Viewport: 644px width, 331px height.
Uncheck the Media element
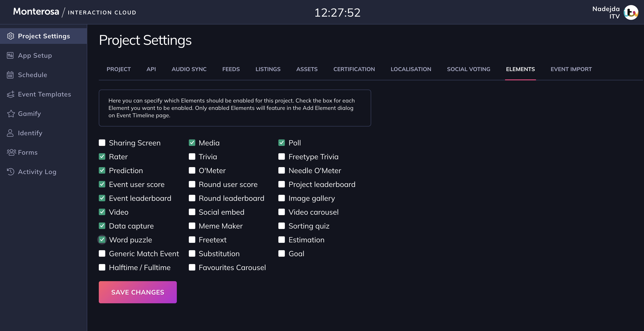click(x=192, y=142)
